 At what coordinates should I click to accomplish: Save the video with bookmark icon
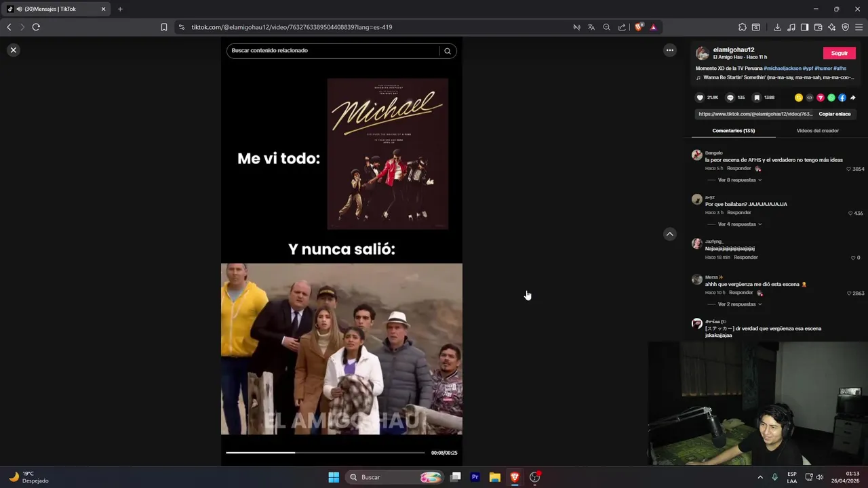[x=757, y=98]
